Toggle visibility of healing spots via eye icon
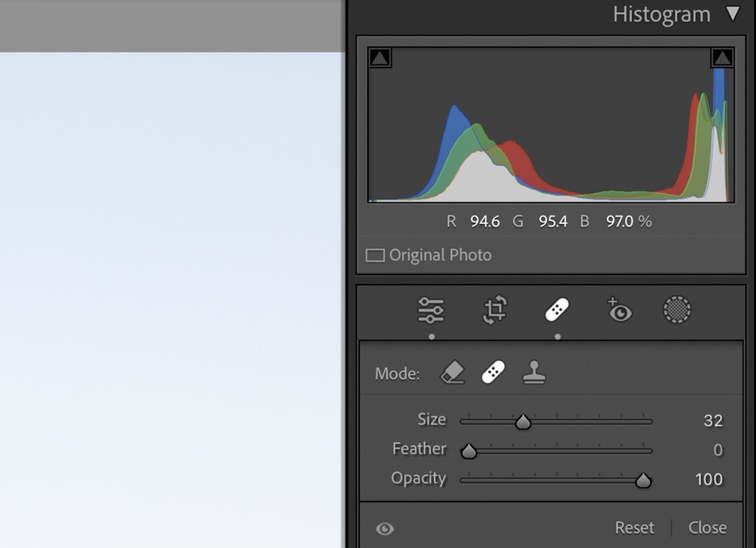756x548 pixels. (x=386, y=529)
